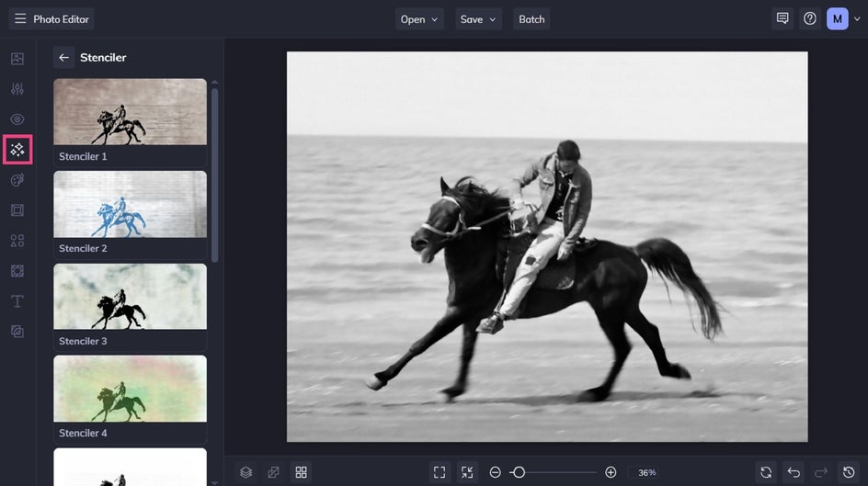
Task: Open the Overlays panel icon
Action: 17,271
